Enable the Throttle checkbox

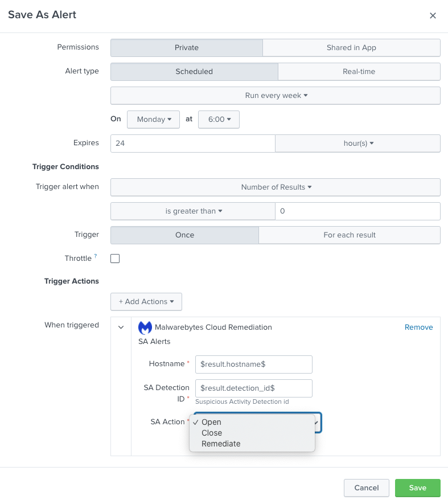pyautogui.click(x=115, y=259)
